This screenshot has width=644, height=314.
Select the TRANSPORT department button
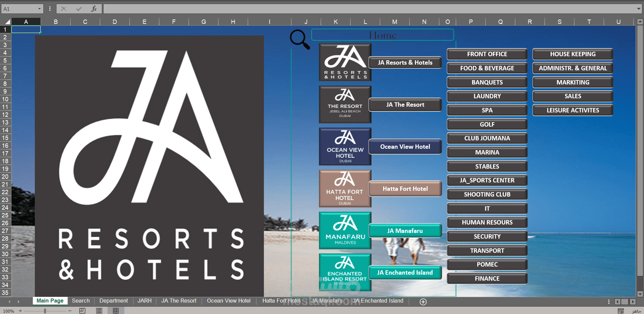(487, 251)
